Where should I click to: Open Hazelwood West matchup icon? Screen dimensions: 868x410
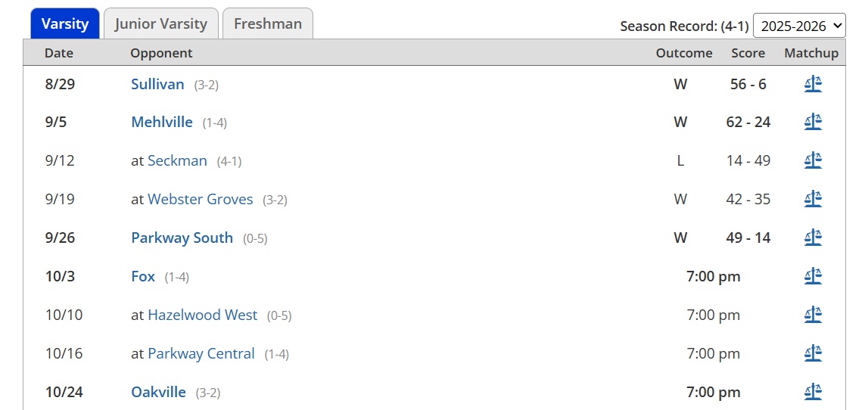[813, 315]
